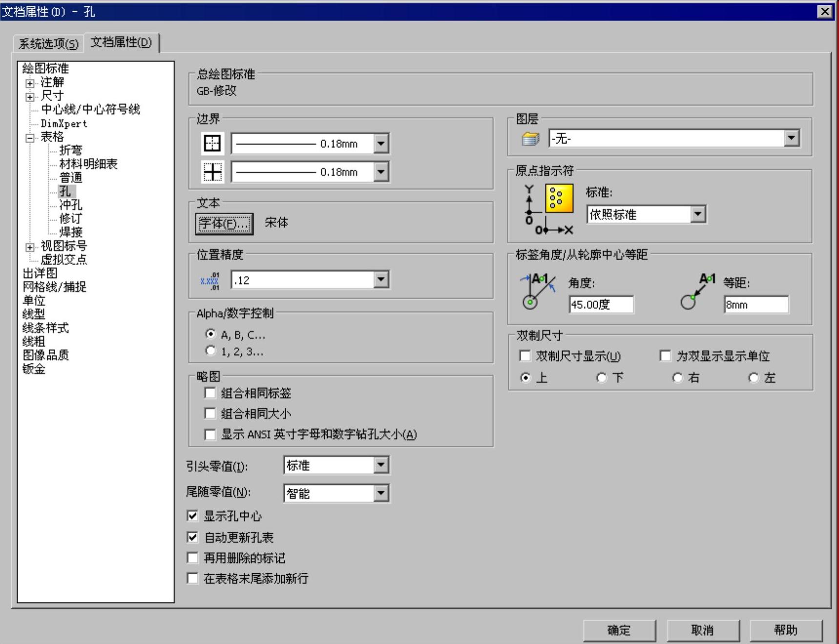Open the 字体 font dialog button

(x=224, y=224)
